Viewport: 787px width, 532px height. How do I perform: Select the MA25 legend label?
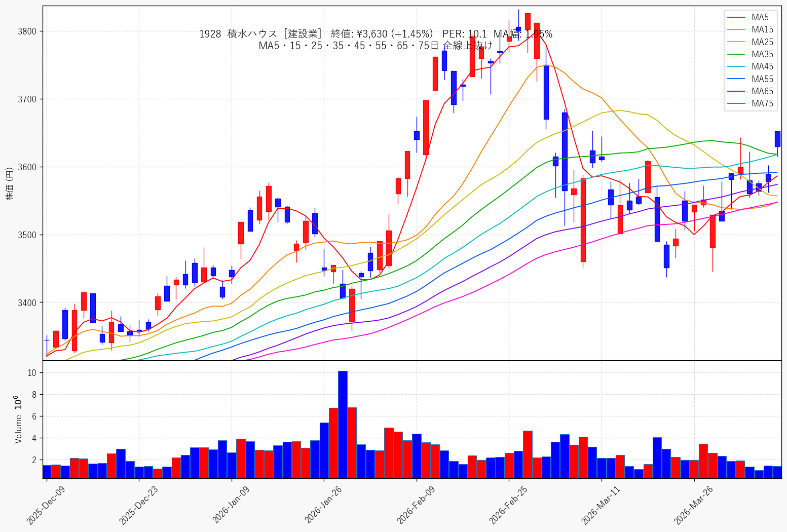(763, 42)
